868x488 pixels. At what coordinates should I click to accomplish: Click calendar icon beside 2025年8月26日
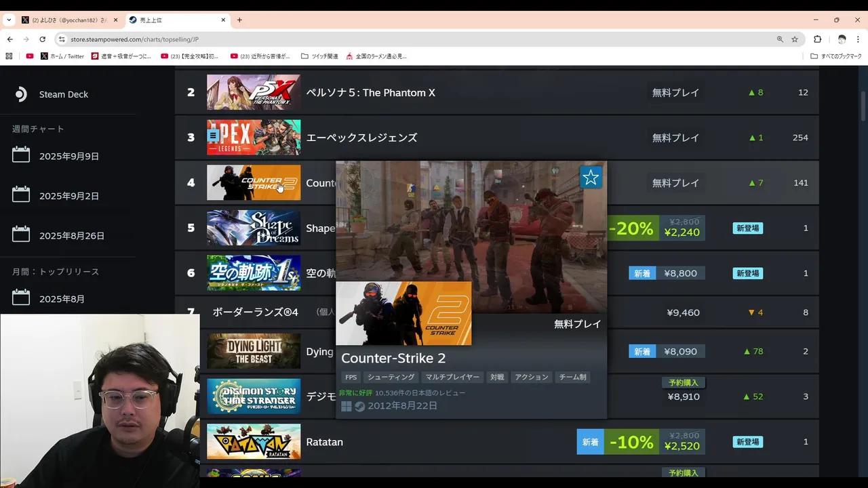(21, 235)
